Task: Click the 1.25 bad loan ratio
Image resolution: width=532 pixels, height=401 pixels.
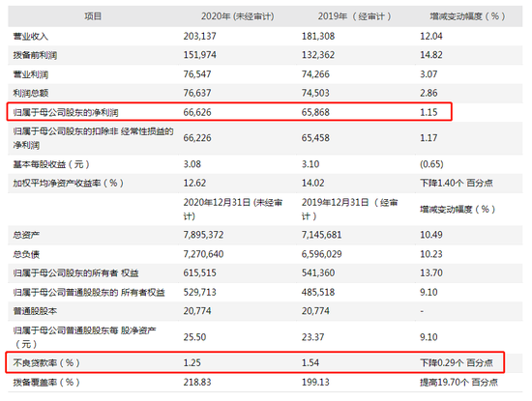Action: pos(192,363)
